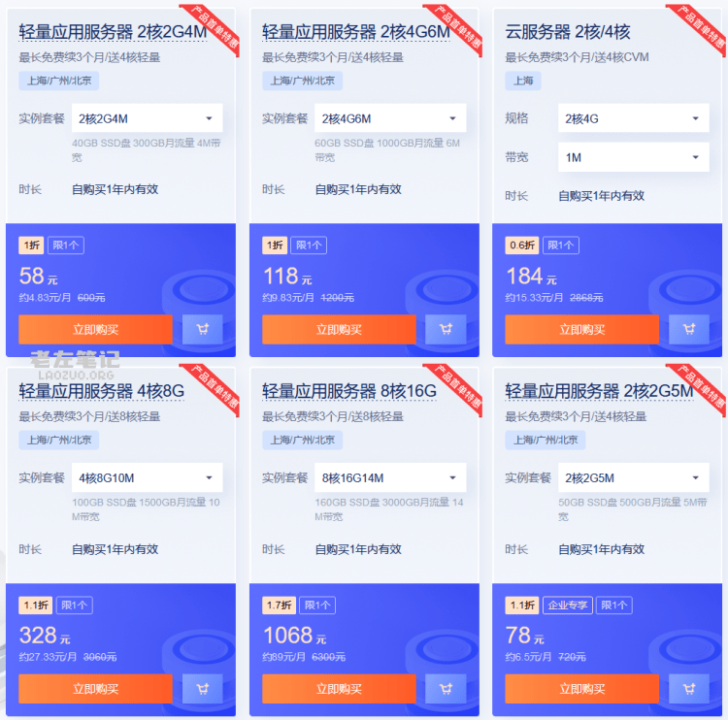The height and width of the screenshot is (720, 728).
Task: Click the 上海 region tag on 云服务器
Action: coord(523,81)
